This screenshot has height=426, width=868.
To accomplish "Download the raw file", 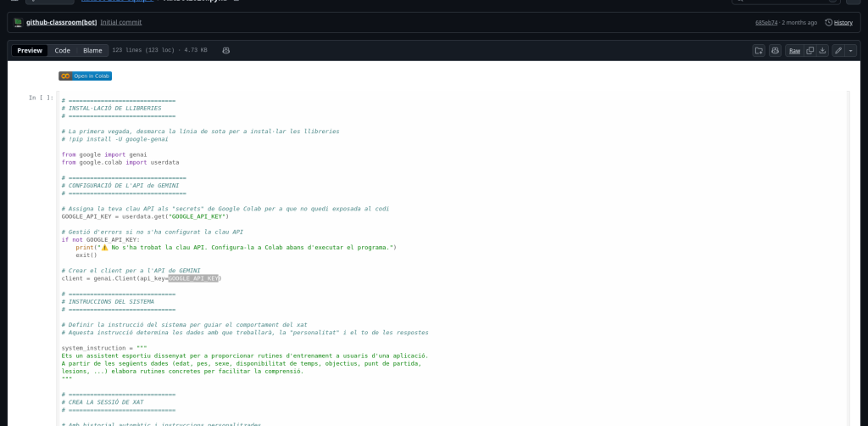I will pos(822,51).
